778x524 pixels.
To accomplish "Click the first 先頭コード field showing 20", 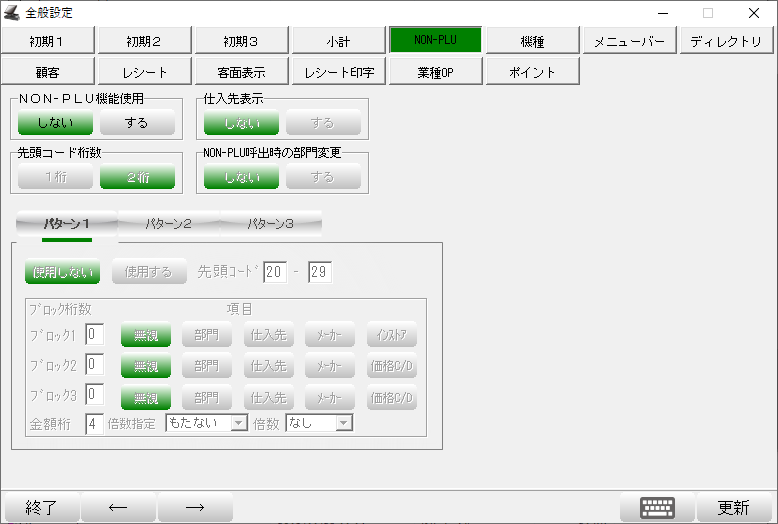I will [x=275, y=272].
